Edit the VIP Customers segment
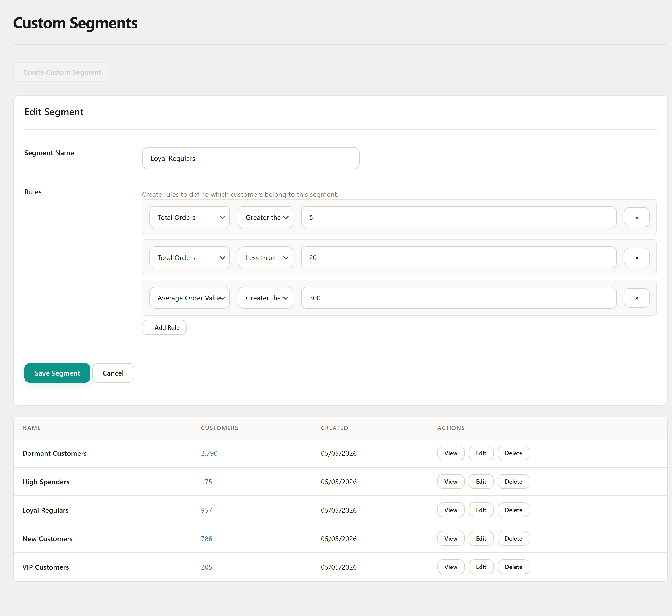The width and height of the screenshot is (672, 616). [481, 567]
